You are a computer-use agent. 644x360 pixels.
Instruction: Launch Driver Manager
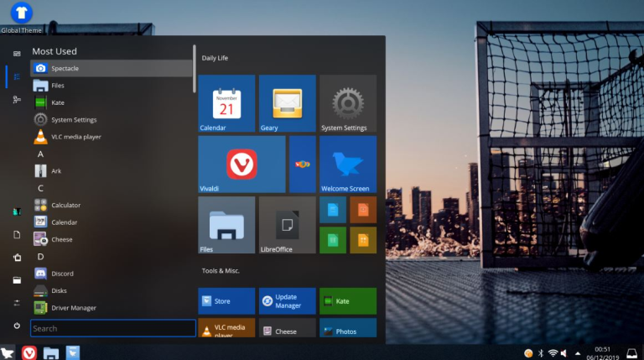pos(112,308)
